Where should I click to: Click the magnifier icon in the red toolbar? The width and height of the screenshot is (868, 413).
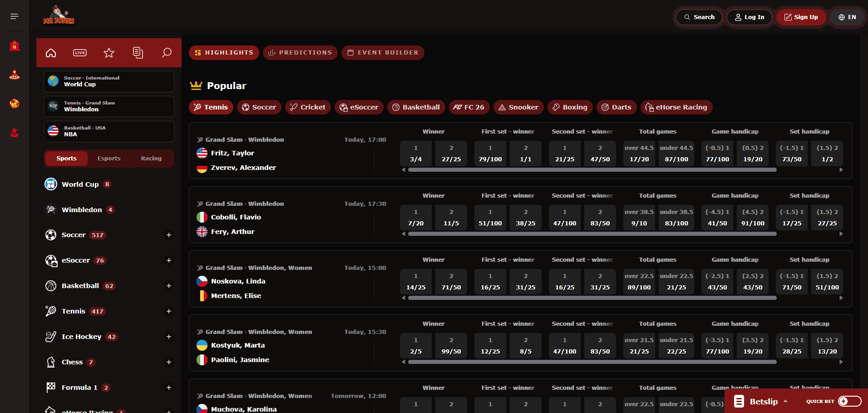point(167,53)
